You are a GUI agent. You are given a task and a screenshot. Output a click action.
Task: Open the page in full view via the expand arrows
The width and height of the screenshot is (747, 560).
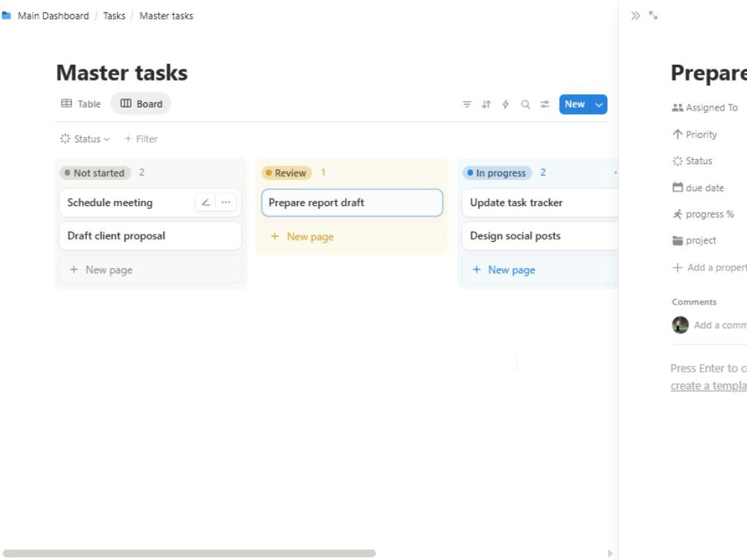click(653, 16)
